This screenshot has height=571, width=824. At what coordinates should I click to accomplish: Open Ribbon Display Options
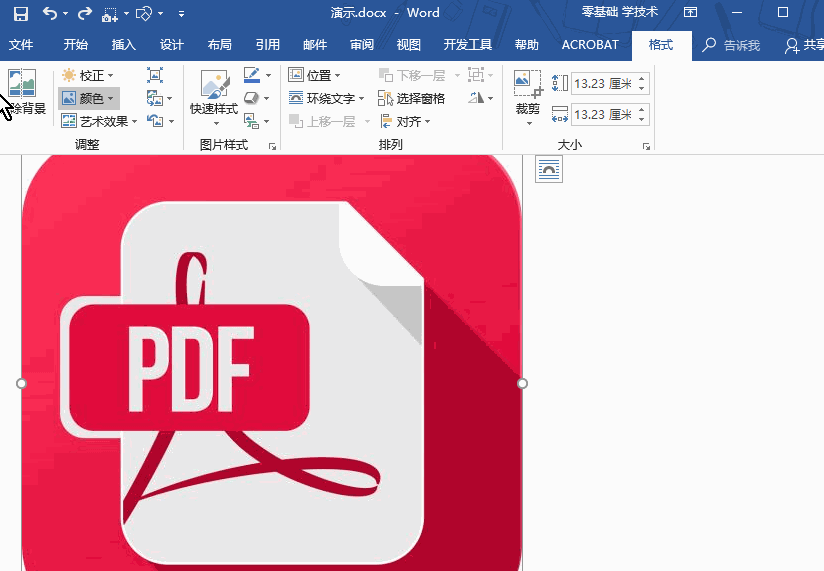691,13
